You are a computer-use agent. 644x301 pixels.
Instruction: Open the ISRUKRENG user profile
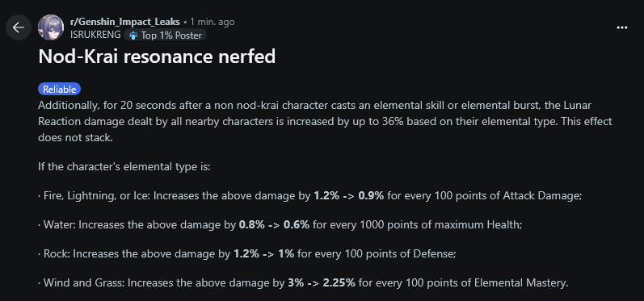(95, 35)
